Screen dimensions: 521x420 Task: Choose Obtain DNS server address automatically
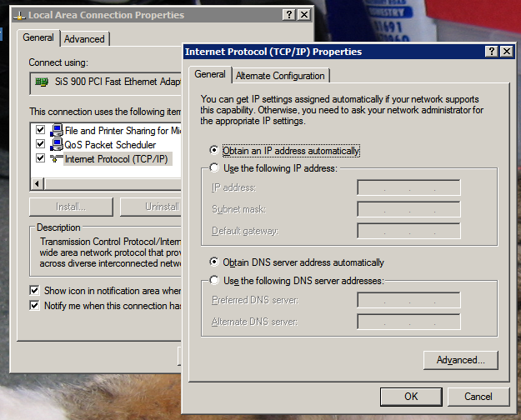click(x=215, y=262)
